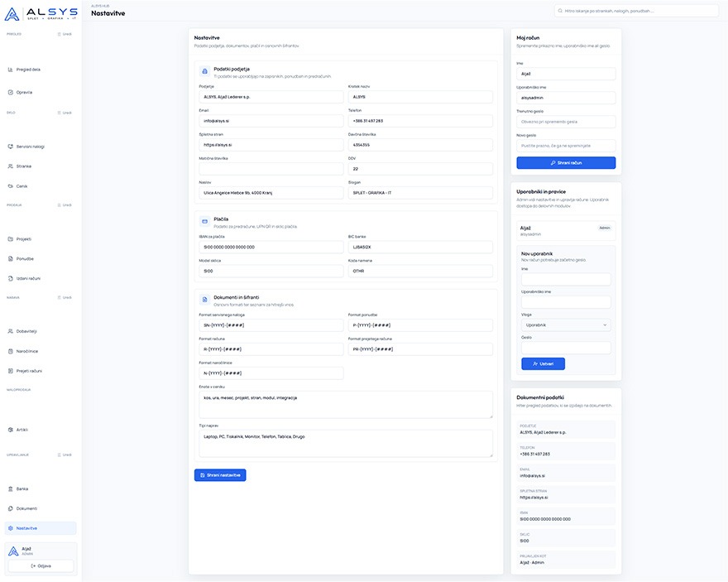
Task: Click the Ime field under Nov uporabnik
Action: [566, 279]
